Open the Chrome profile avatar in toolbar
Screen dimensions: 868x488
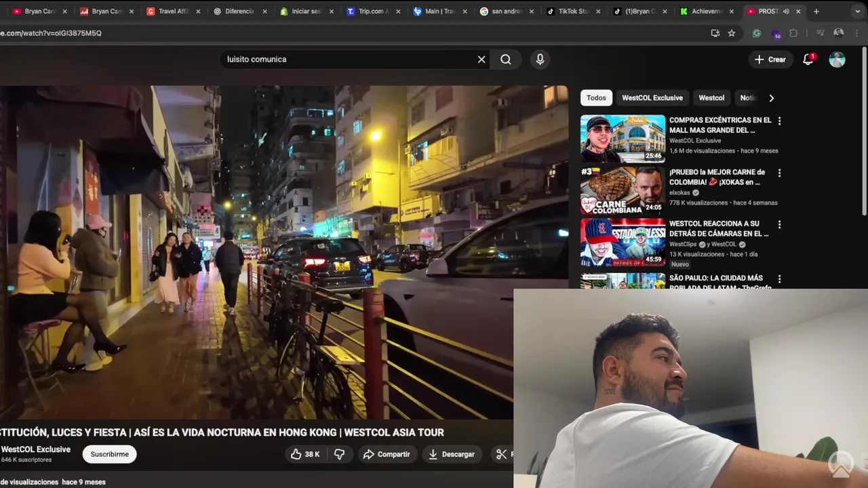pyautogui.click(x=839, y=33)
